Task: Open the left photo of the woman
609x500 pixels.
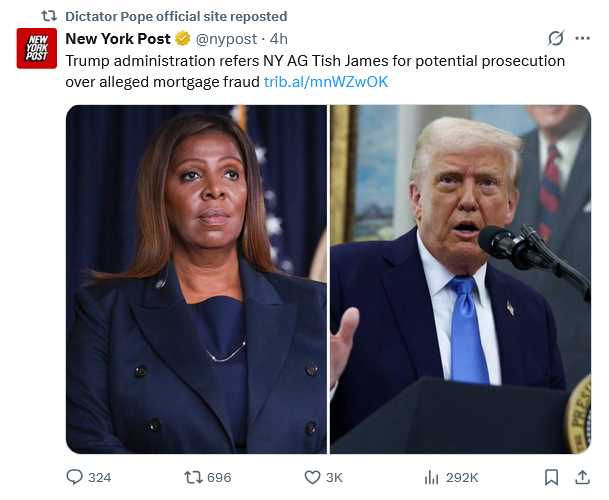Action: click(197, 279)
